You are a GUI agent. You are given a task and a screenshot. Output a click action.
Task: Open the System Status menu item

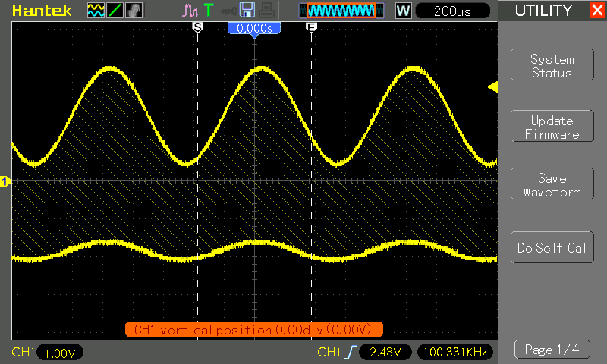point(552,66)
